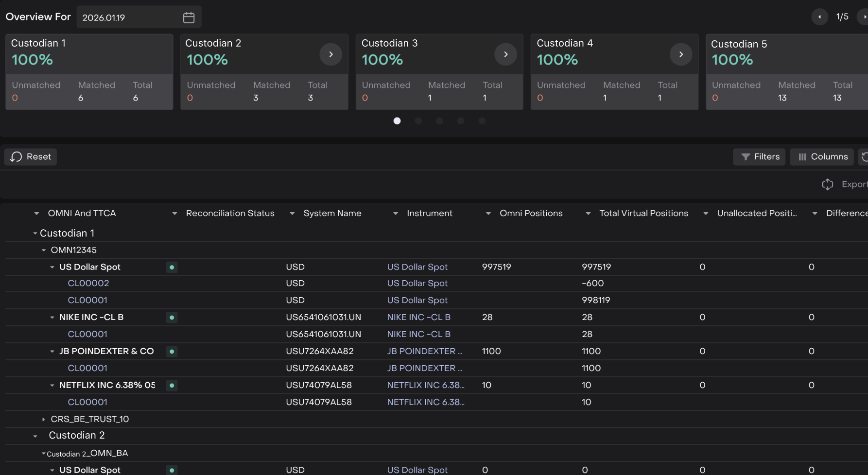Click the Custodian 2 card arrow button
The height and width of the screenshot is (475, 868).
click(x=330, y=54)
